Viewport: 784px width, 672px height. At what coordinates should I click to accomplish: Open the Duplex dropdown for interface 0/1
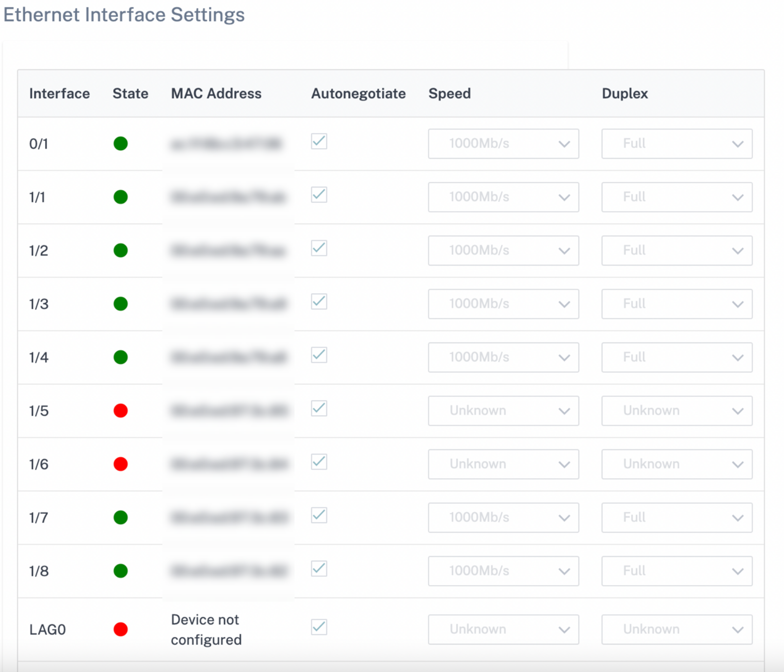tap(677, 144)
